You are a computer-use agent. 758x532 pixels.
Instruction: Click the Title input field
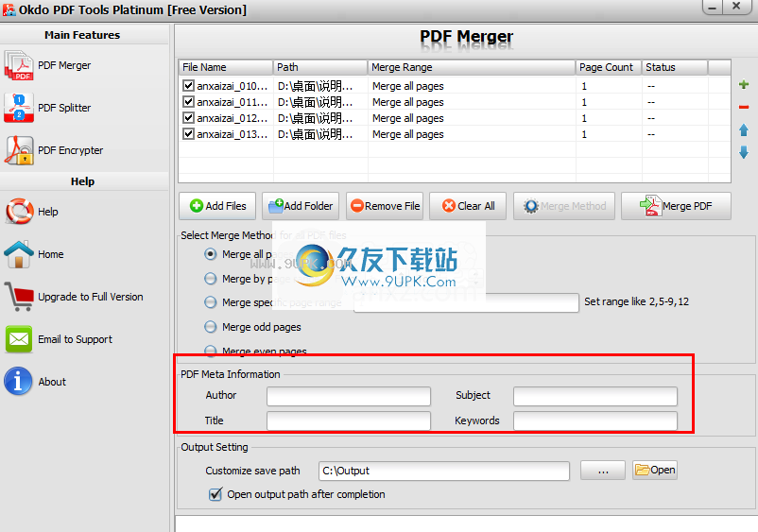click(349, 420)
